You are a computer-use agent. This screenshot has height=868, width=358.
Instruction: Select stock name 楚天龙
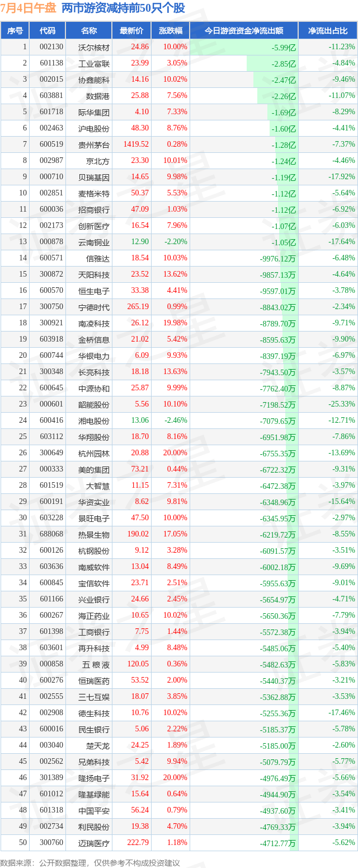(98, 745)
